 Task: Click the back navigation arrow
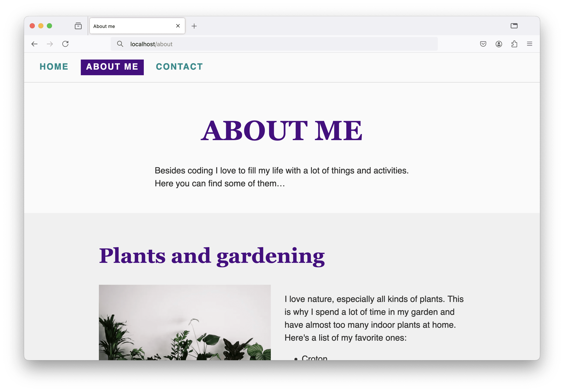(34, 44)
